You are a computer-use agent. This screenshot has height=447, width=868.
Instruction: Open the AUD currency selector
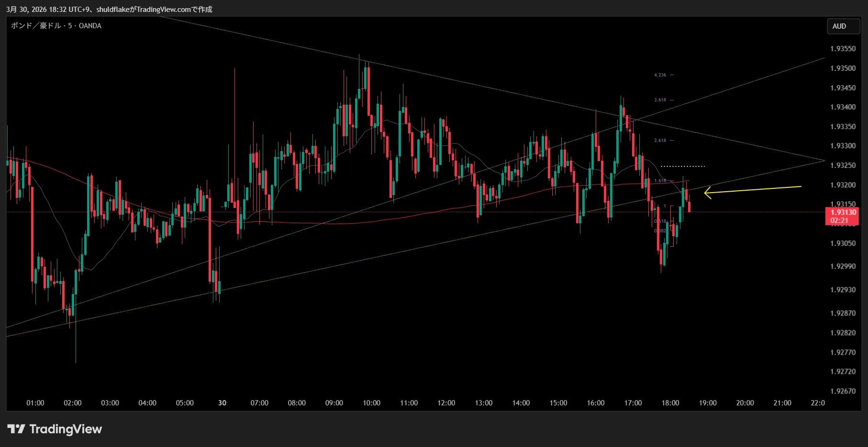pyautogui.click(x=839, y=26)
